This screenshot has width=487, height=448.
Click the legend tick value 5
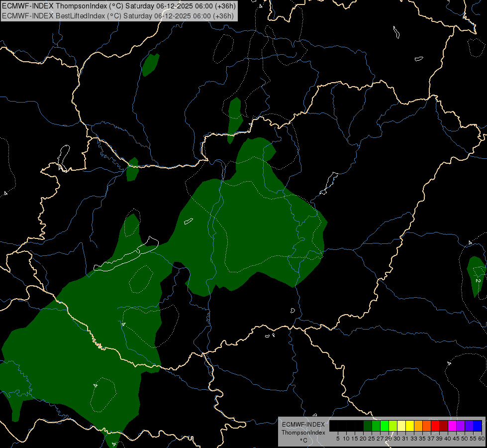click(338, 439)
